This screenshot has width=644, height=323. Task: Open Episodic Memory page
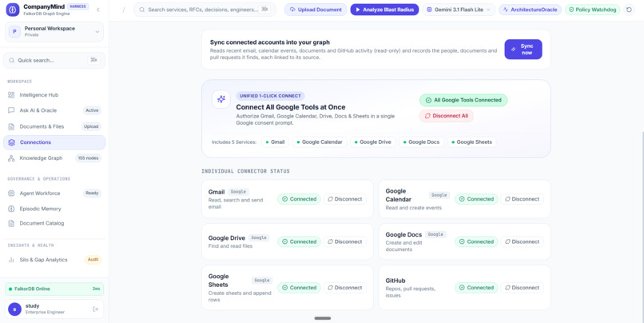(54, 209)
